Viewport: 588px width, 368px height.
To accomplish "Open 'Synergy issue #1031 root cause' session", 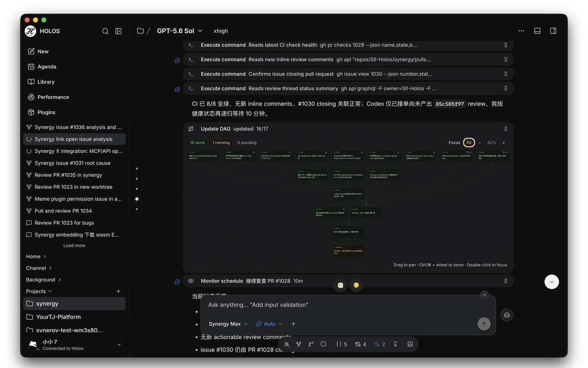I will [x=74, y=163].
